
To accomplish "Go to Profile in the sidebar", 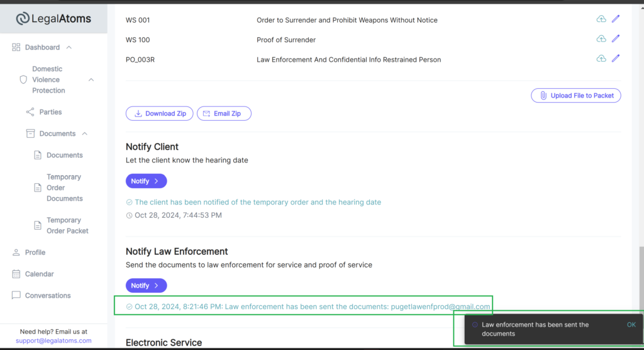I will click(x=35, y=252).
